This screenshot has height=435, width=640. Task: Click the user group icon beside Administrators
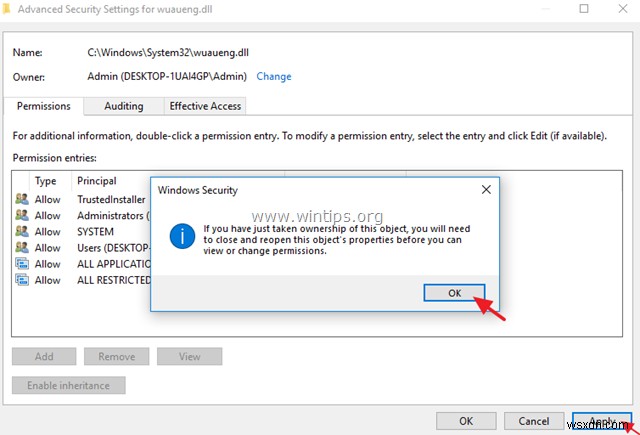pyautogui.click(x=22, y=215)
